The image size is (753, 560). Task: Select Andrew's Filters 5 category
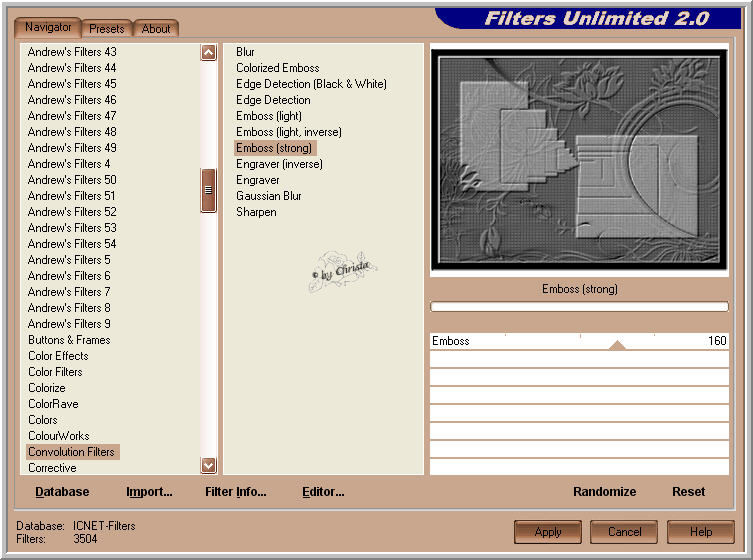(69, 260)
